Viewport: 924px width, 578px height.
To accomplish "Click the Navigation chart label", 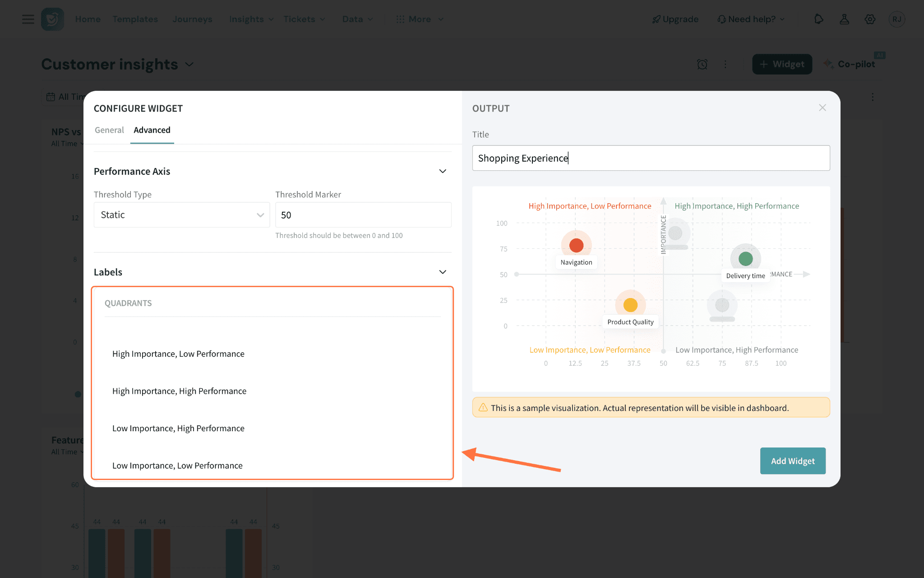I will (x=576, y=262).
